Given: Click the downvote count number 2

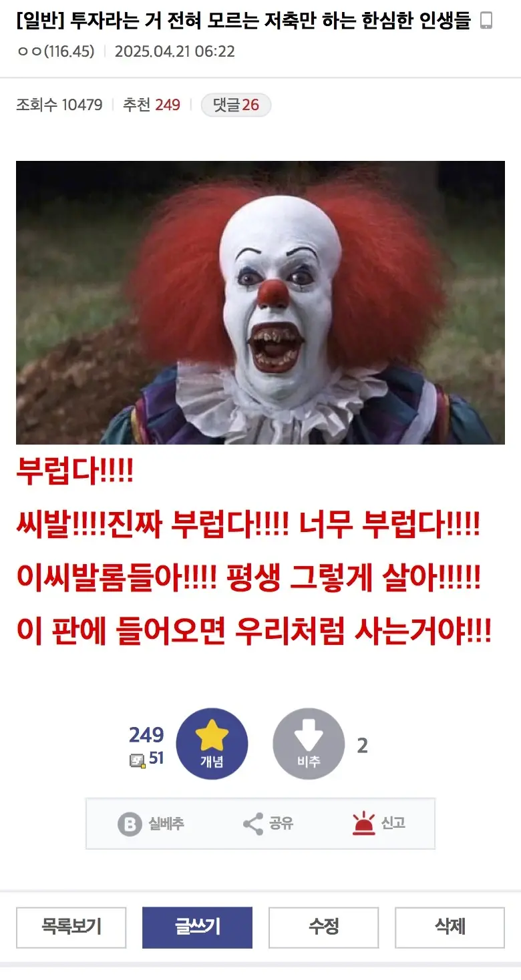Looking at the screenshot, I should (362, 746).
